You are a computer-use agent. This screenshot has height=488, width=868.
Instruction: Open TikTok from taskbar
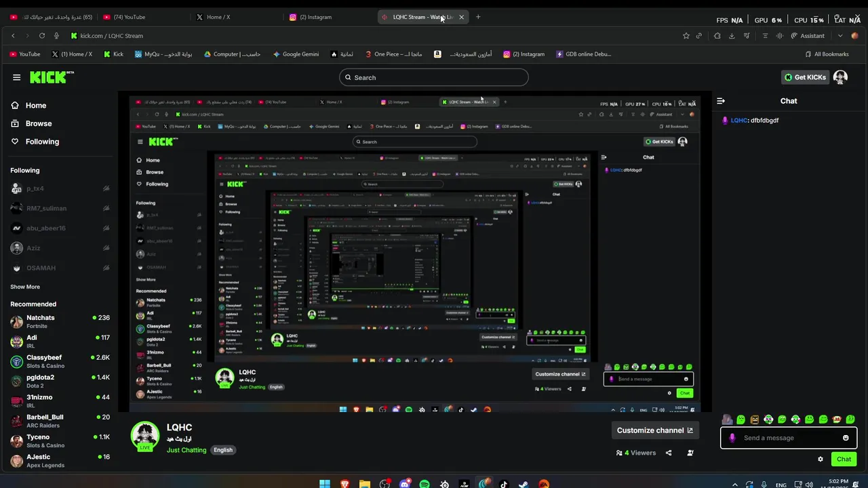tap(504, 484)
